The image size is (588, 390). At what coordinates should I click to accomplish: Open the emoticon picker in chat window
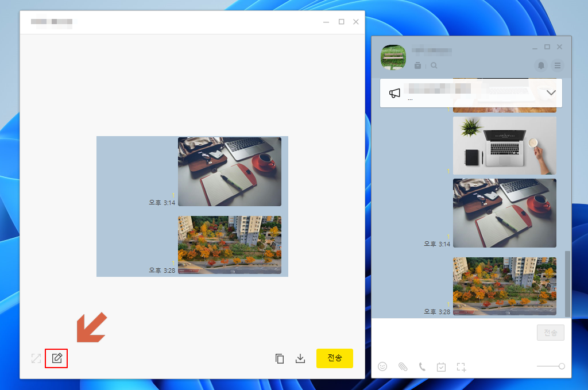382,366
